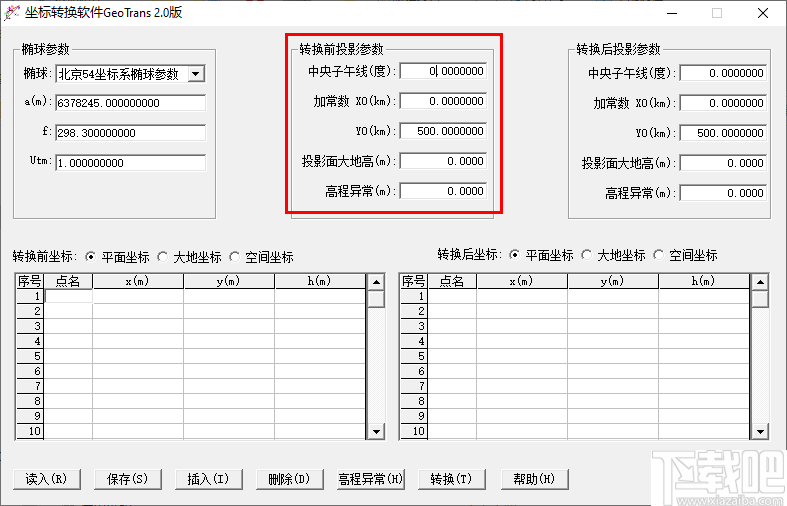
Task: Click 序号 header in left table
Action: pos(30,281)
